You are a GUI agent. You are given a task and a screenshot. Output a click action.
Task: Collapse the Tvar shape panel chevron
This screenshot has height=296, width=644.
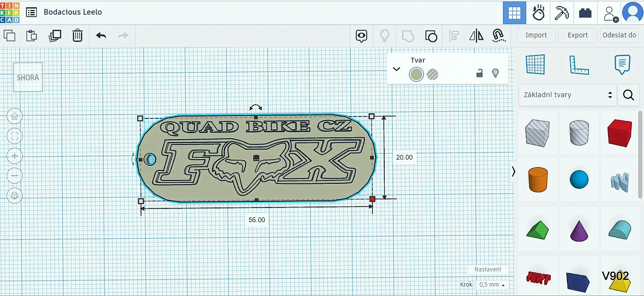point(397,69)
